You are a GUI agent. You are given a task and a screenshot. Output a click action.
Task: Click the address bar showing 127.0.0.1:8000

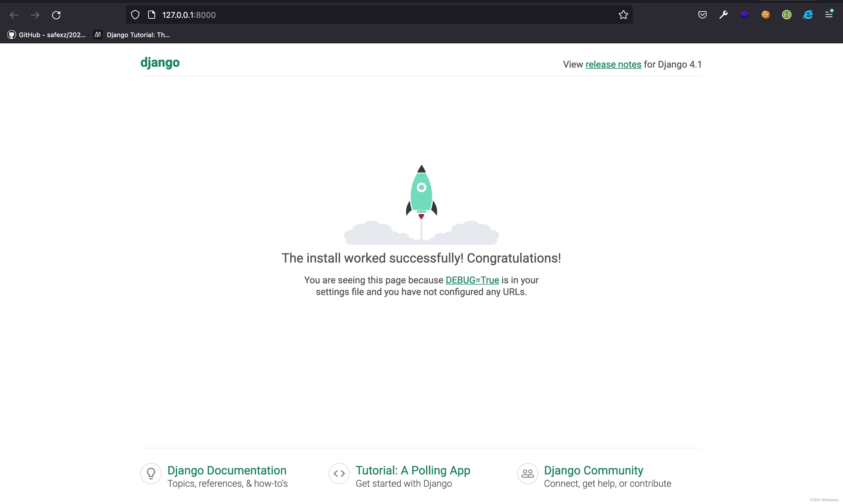click(x=373, y=15)
